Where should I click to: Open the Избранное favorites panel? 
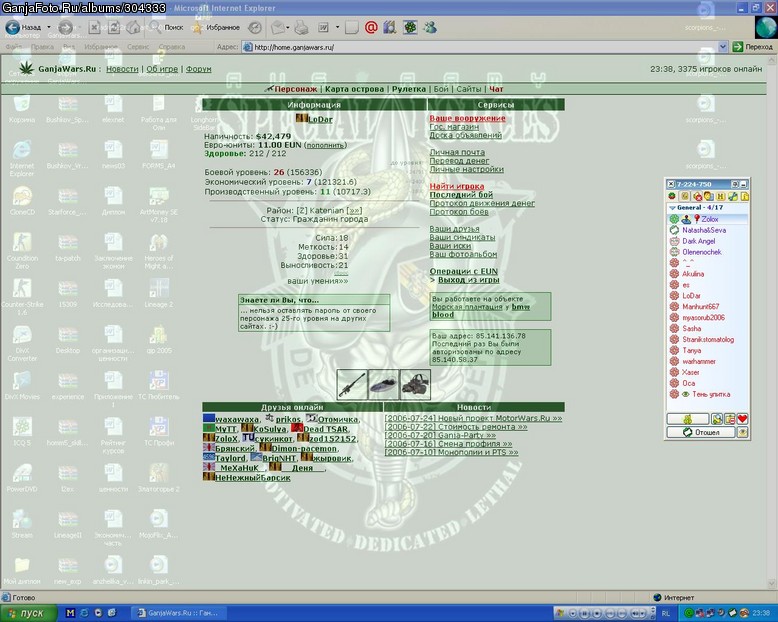pyautogui.click(x=216, y=28)
